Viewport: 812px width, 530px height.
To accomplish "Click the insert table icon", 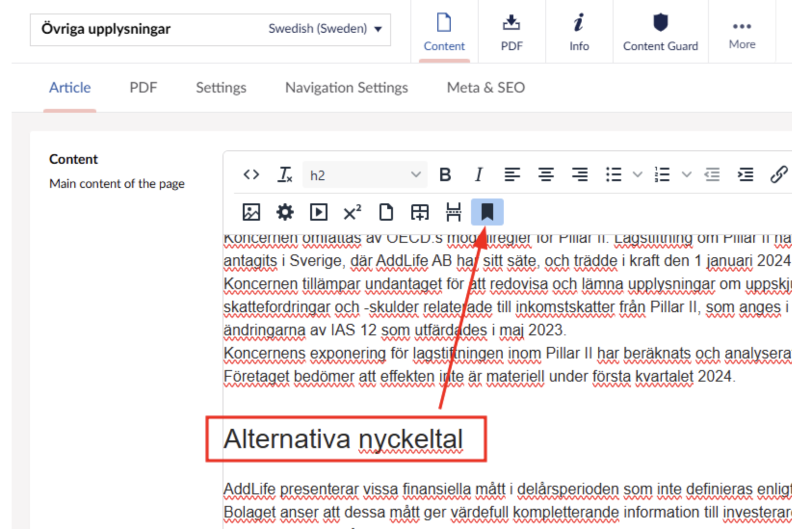I will 419,212.
